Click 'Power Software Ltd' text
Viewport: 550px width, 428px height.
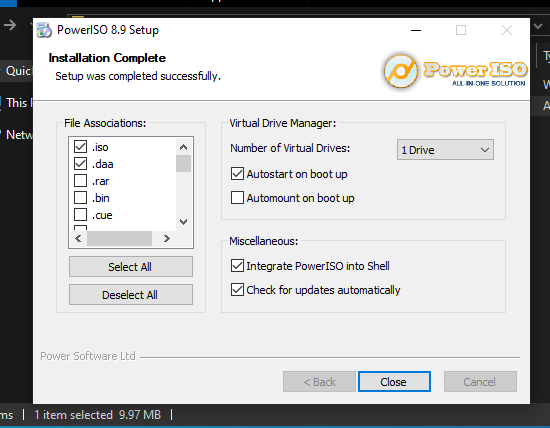pos(88,356)
